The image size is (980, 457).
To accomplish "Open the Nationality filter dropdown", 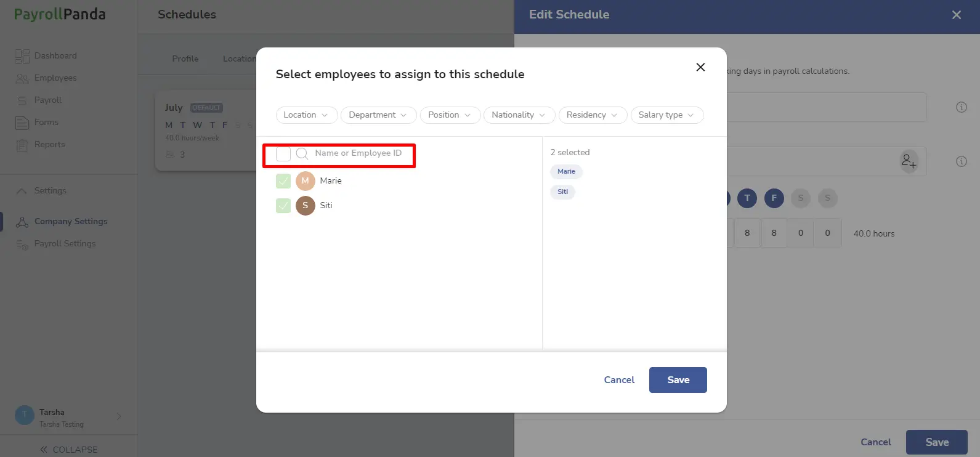I will pyautogui.click(x=519, y=115).
